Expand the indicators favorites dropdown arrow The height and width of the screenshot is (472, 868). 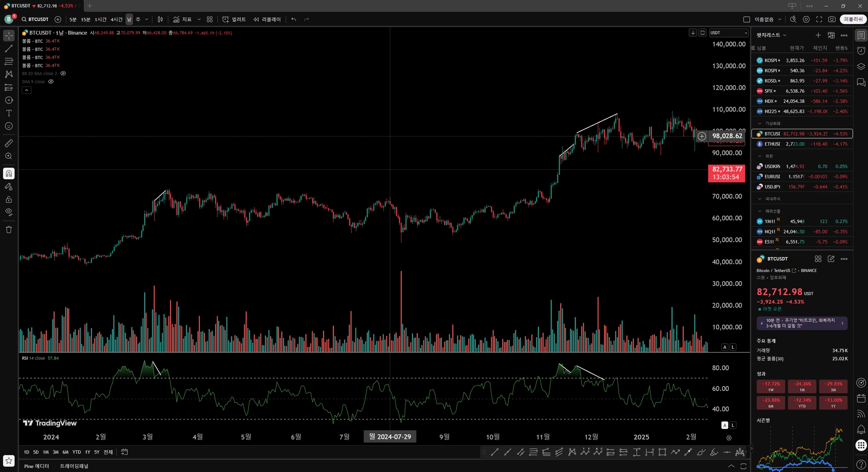point(199,19)
